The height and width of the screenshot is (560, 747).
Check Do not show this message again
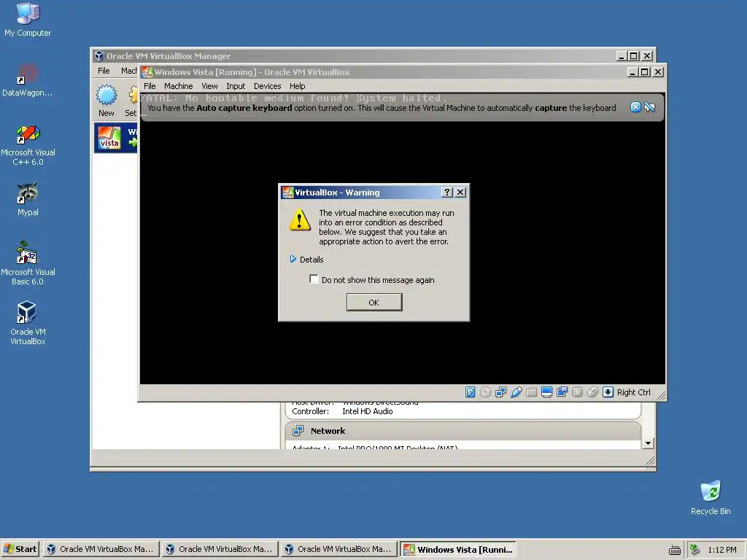[x=314, y=279]
